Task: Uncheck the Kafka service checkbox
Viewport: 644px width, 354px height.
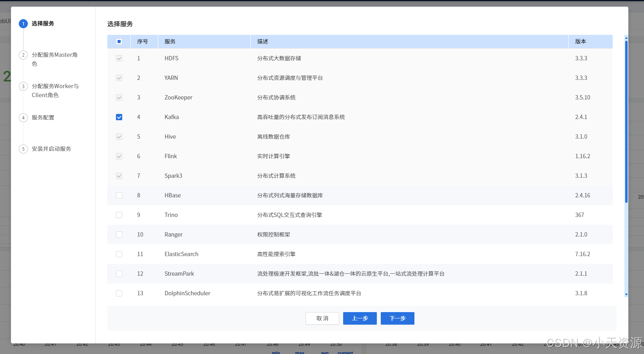Action: [119, 117]
